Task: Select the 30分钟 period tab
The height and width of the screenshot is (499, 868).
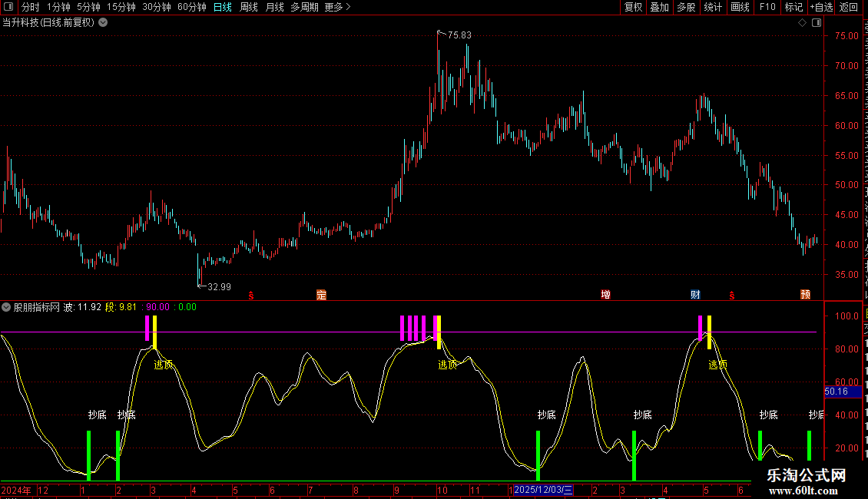Action: pyautogui.click(x=157, y=7)
